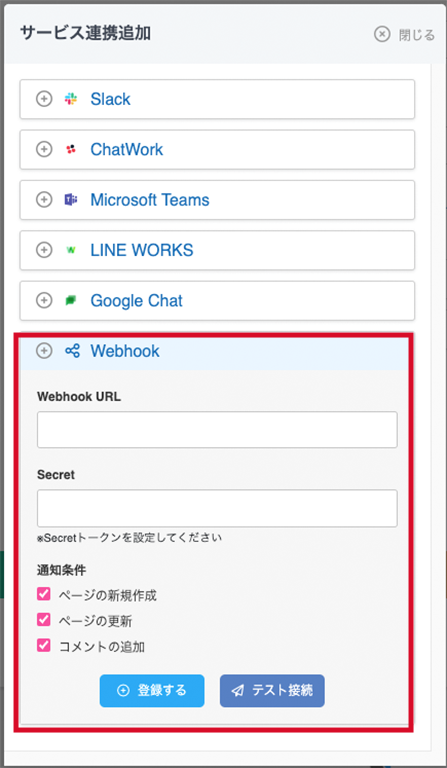Click the 通知条件 heading
Screen dimensions: 447x768
(62, 570)
